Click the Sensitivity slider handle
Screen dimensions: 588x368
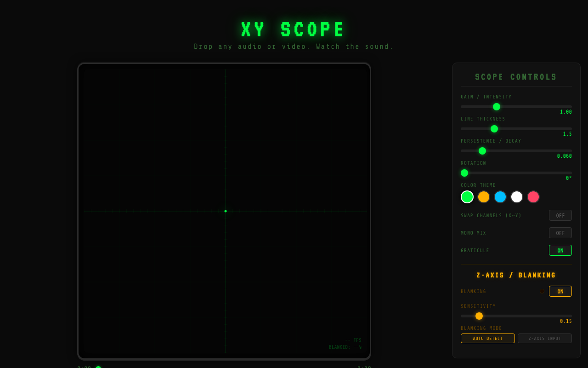(x=479, y=316)
